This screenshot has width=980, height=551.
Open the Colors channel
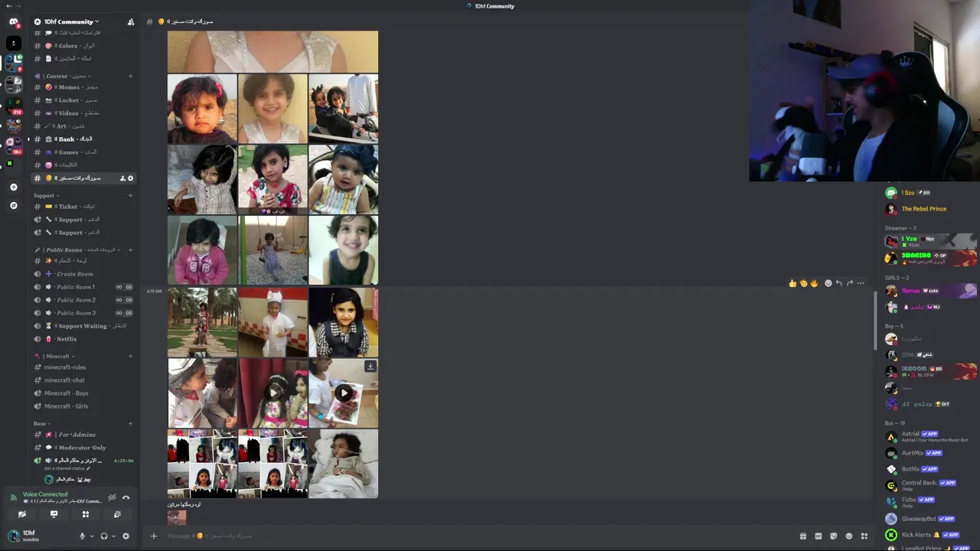click(83, 46)
